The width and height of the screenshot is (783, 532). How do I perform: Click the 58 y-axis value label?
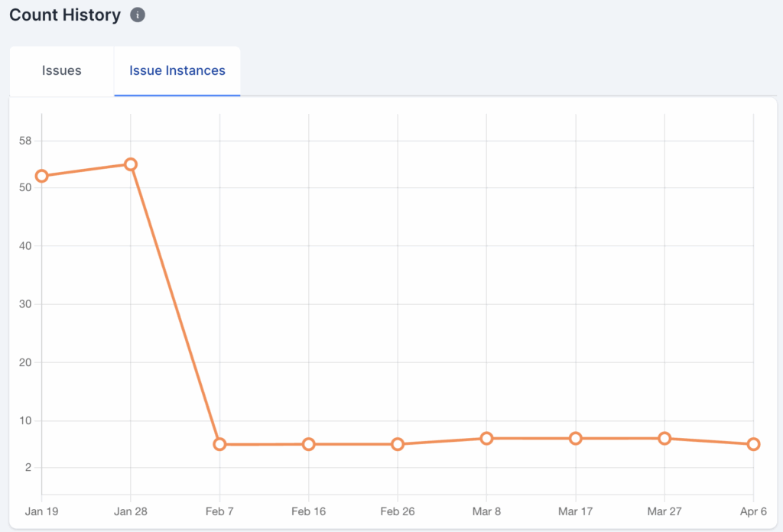[26, 141]
